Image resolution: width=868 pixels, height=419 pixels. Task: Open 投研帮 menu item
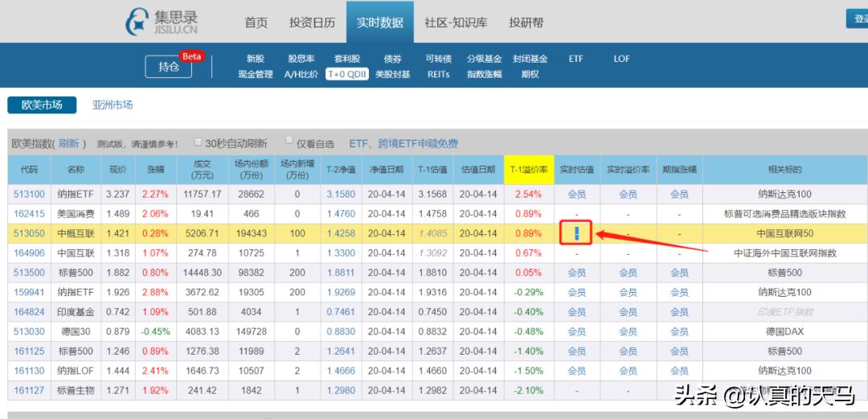coord(526,23)
